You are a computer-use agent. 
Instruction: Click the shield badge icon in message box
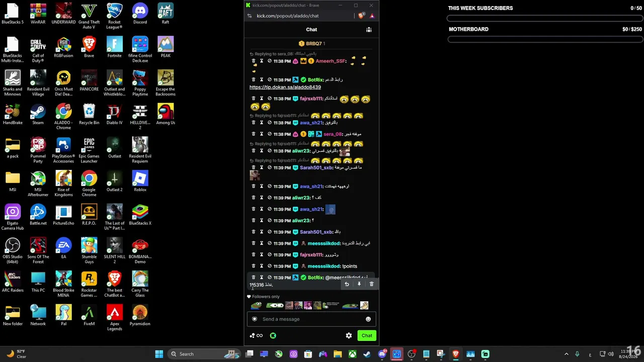255,319
